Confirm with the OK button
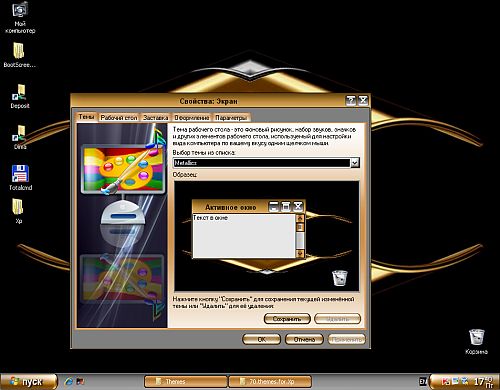This screenshot has height=390, width=500. pyautogui.click(x=261, y=339)
